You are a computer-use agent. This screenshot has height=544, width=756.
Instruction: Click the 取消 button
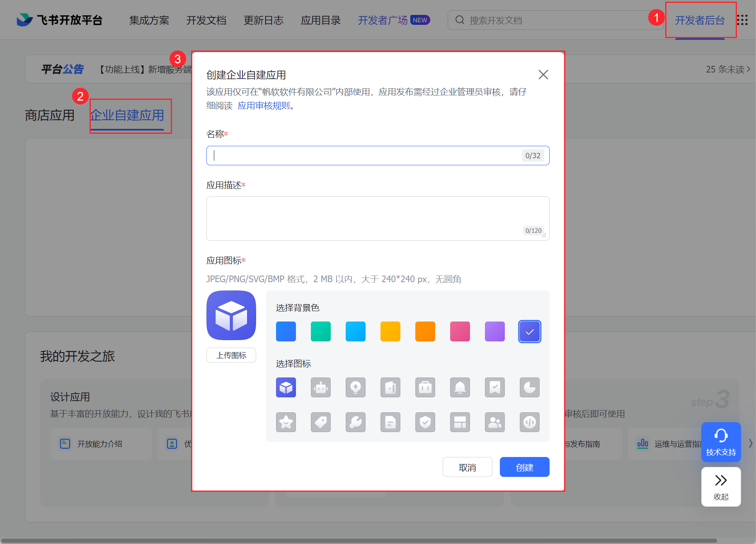(468, 467)
